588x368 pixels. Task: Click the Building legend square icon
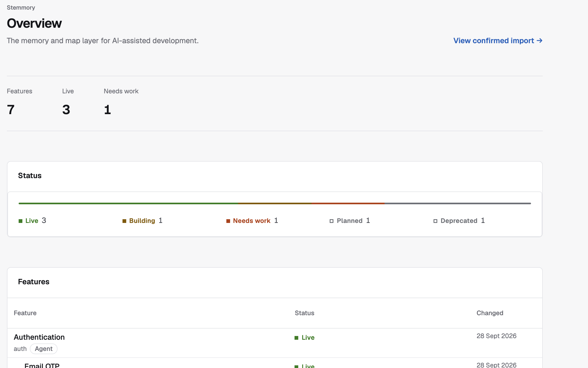pos(124,221)
